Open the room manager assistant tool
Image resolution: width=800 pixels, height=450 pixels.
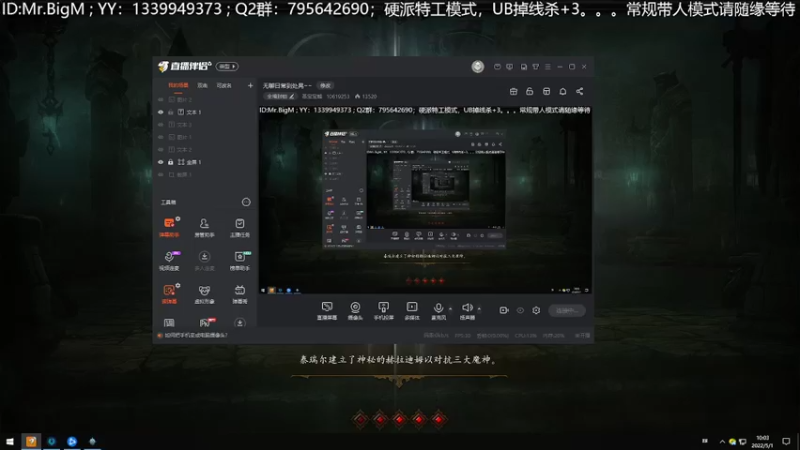coord(204,227)
